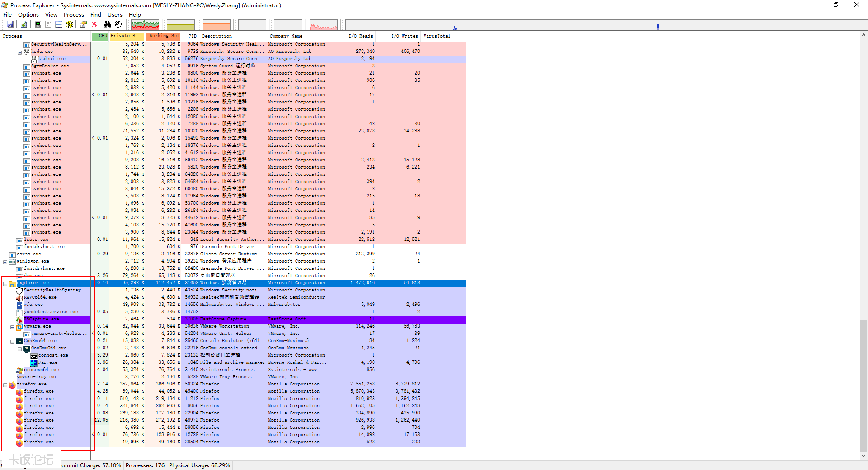The image size is (868, 470).
Task: Collapse the vmware.exe tree node
Action: pos(13,327)
